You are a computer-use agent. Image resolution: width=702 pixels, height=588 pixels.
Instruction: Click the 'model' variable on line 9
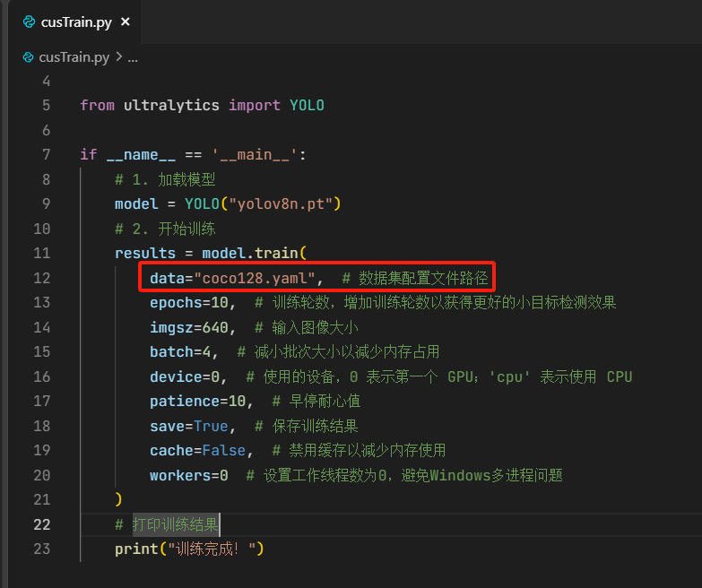136,204
